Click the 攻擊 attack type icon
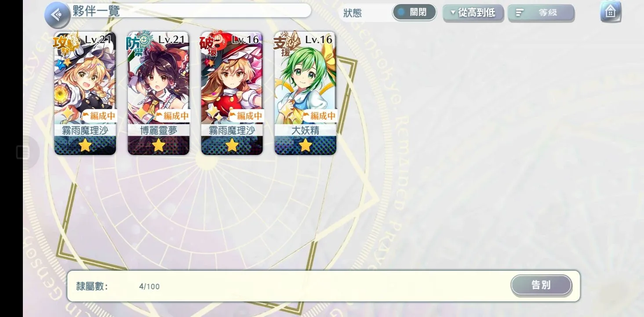The height and width of the screenshot is (317, 644). click(65, 44)
